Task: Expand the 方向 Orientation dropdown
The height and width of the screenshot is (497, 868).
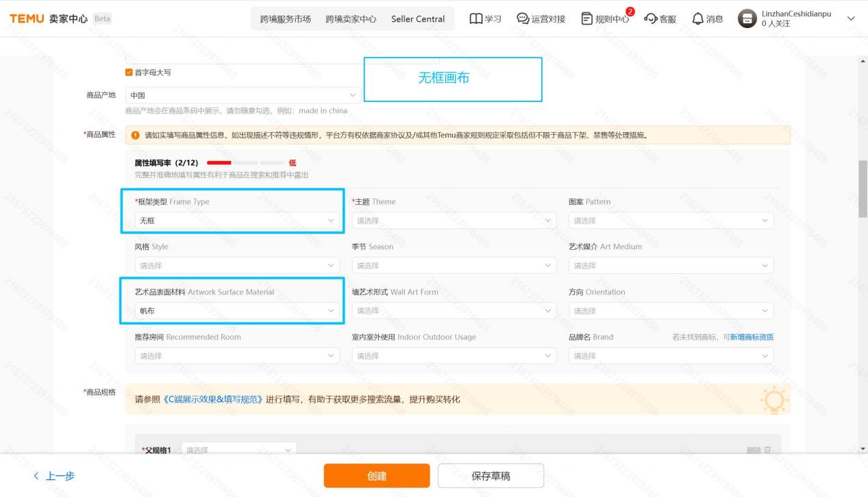Action: tap(671, 310)
